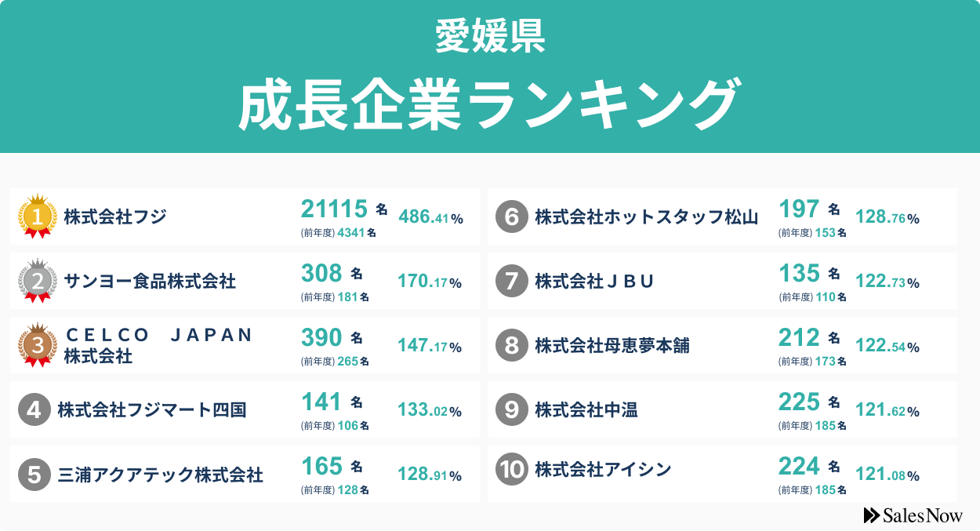The image size is (980, 531).
Task: Click the gray number 9 rank badge
Action: coord(511,409)
